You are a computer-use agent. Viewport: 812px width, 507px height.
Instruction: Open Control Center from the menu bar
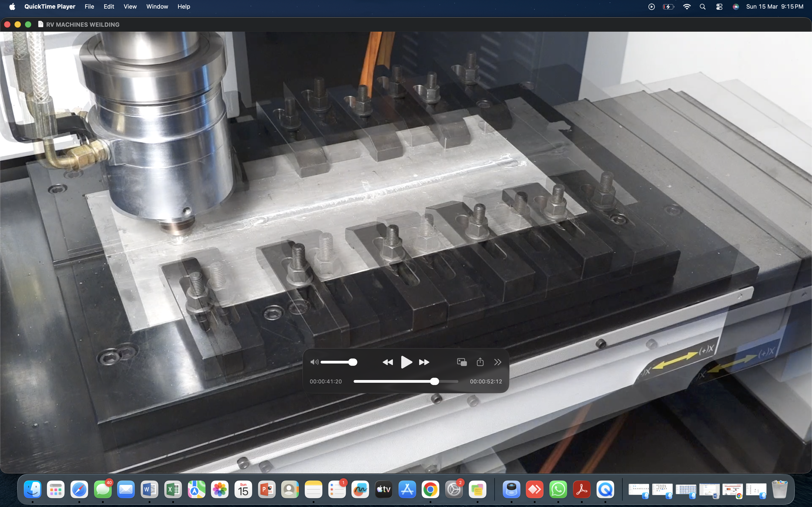click(719, 6)
